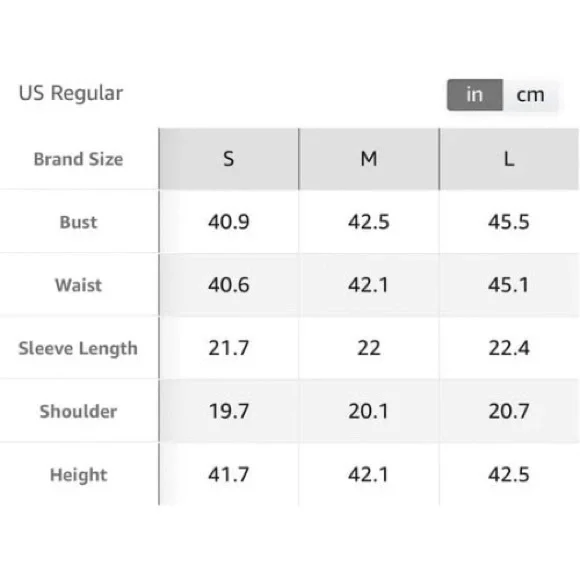Image resolution: width=580 pixels, height=580 pixels.
Task: Select the M size column header
Action: (369, 159)
